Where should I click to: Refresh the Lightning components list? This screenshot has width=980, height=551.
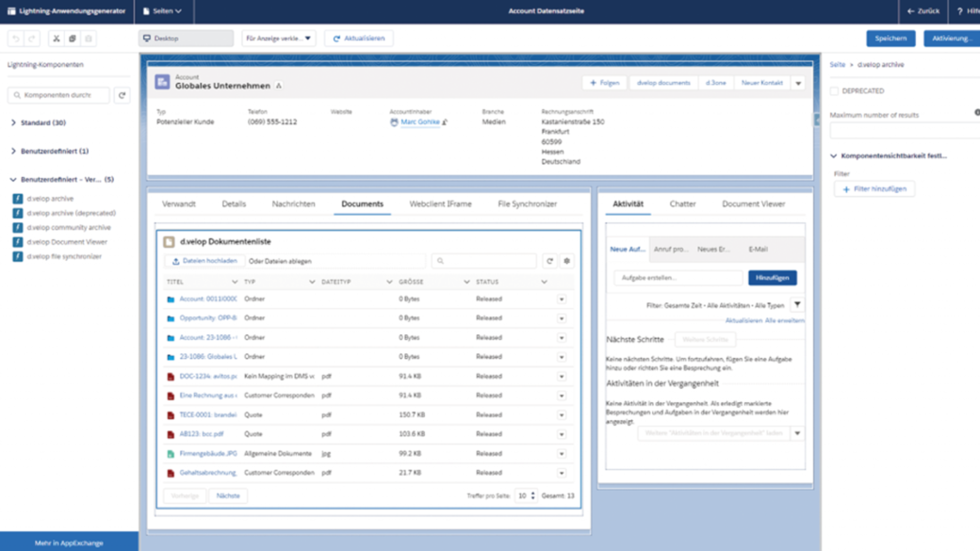pos(122,95)
